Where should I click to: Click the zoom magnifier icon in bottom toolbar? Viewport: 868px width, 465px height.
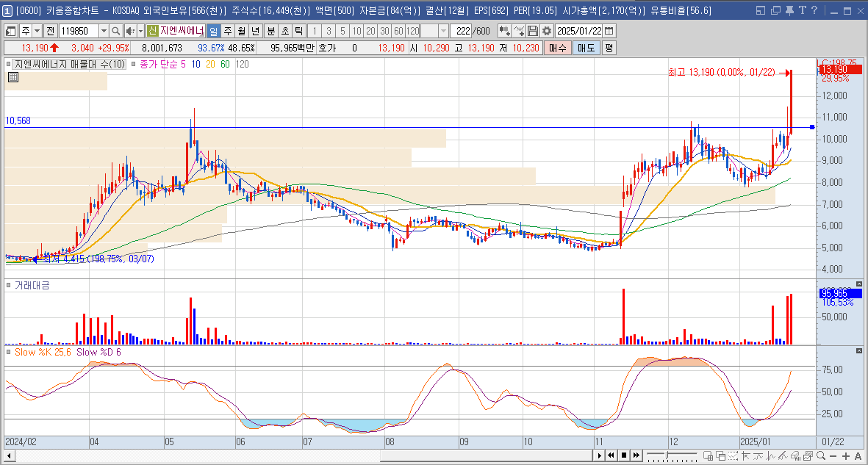(x=820, y=455)
